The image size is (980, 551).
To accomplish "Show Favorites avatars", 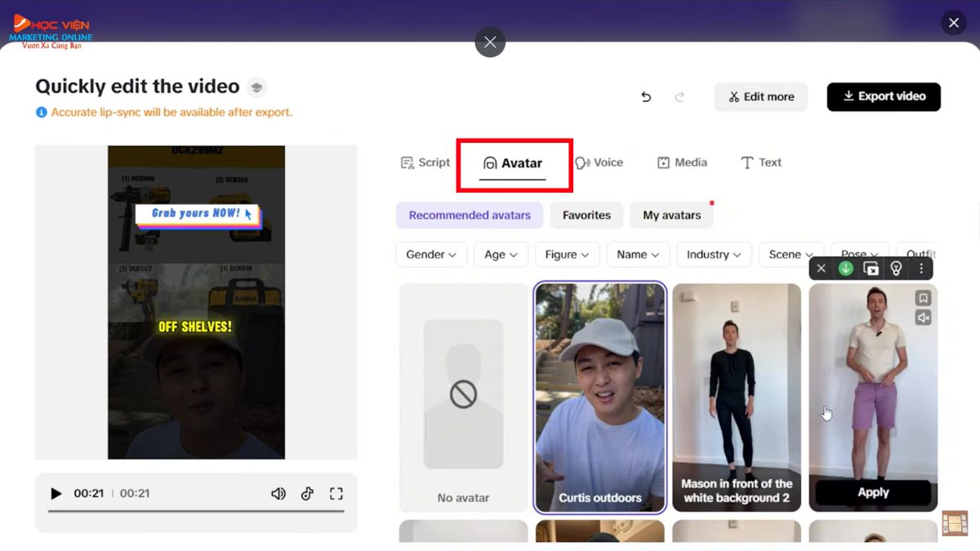I will 586,216.
